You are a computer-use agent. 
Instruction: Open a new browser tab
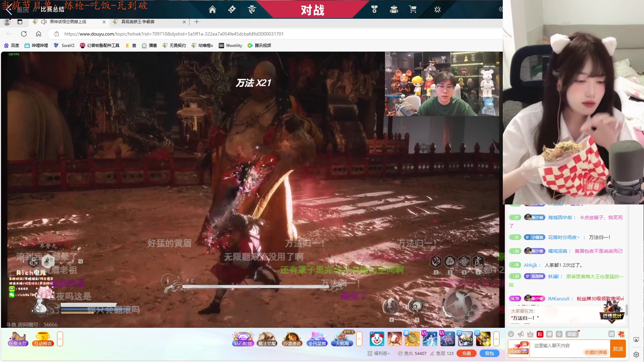click(x=197, y=22)
